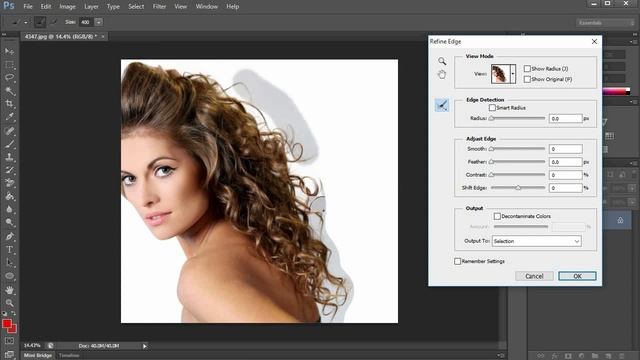Screen dimensions: 640x360
Task: Select the Horizontal Type tool
Action: click(9, 249)
